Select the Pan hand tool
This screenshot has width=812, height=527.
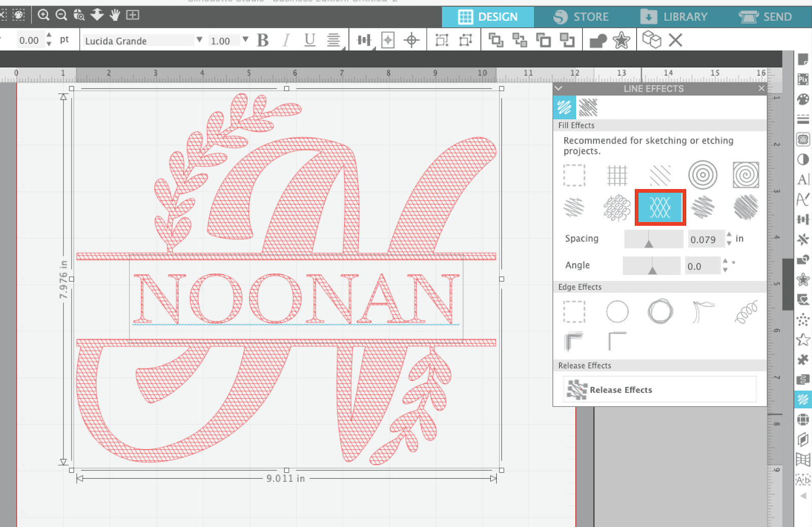[x=115, y=15]
